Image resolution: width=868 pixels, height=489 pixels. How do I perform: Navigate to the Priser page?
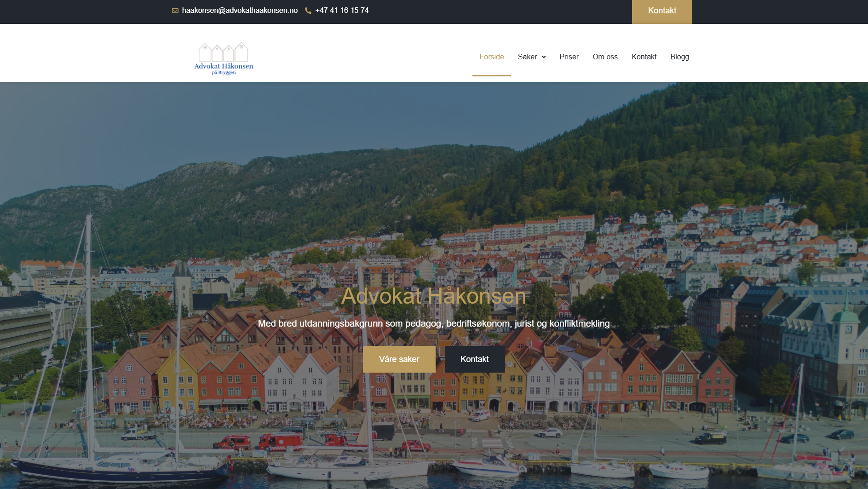pyautogui.click(x=569, y=57)
